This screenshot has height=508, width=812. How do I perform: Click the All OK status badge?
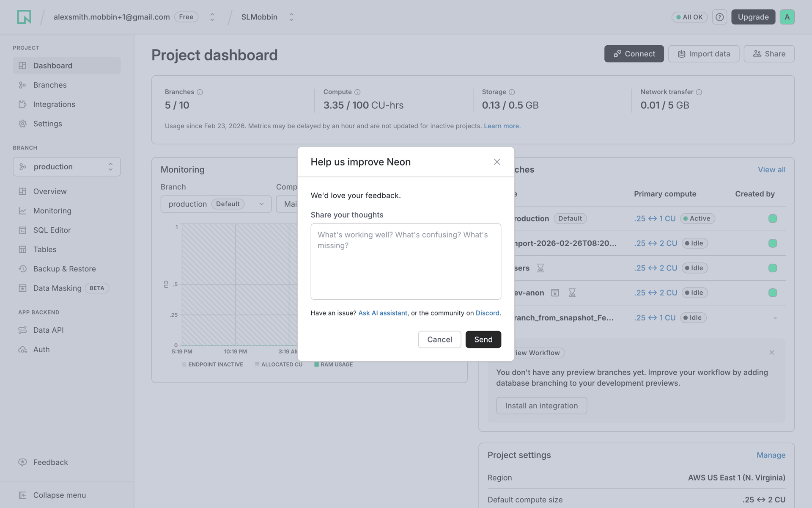(x=689, y=17)
